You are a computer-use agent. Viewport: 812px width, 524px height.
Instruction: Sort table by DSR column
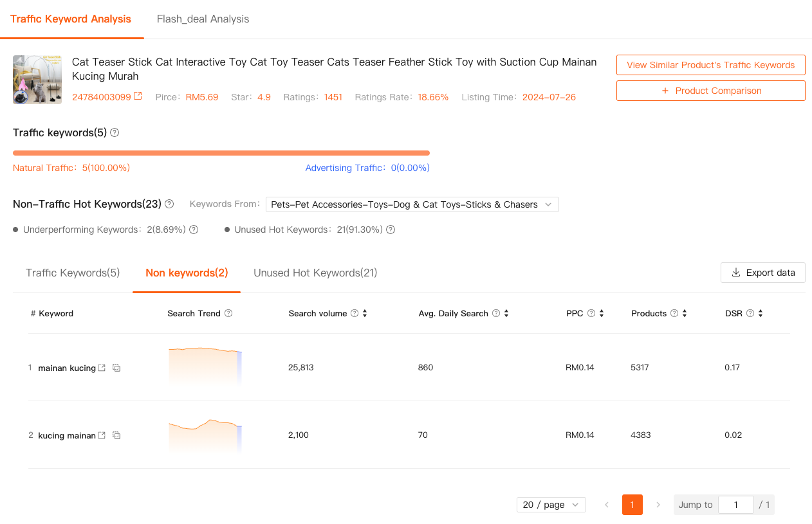coord(761,314)
